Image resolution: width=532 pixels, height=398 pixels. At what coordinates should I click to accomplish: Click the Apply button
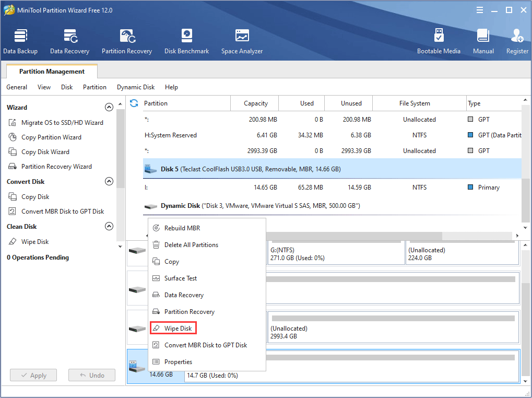(33, 375)
